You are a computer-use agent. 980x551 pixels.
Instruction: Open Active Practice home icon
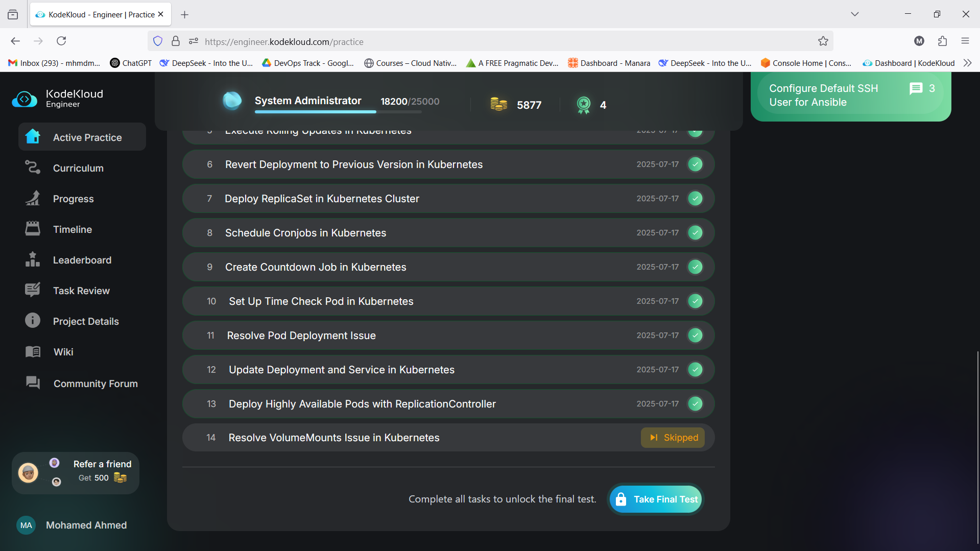[x=33, y=136]
